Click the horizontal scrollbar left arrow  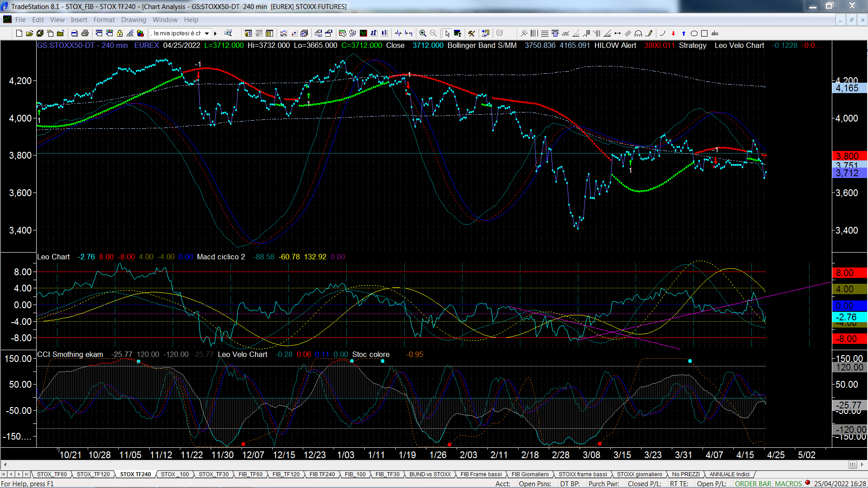coord(5,465)
